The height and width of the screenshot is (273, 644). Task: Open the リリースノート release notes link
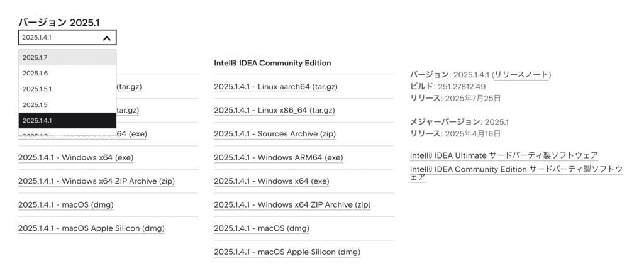point(521,75)
